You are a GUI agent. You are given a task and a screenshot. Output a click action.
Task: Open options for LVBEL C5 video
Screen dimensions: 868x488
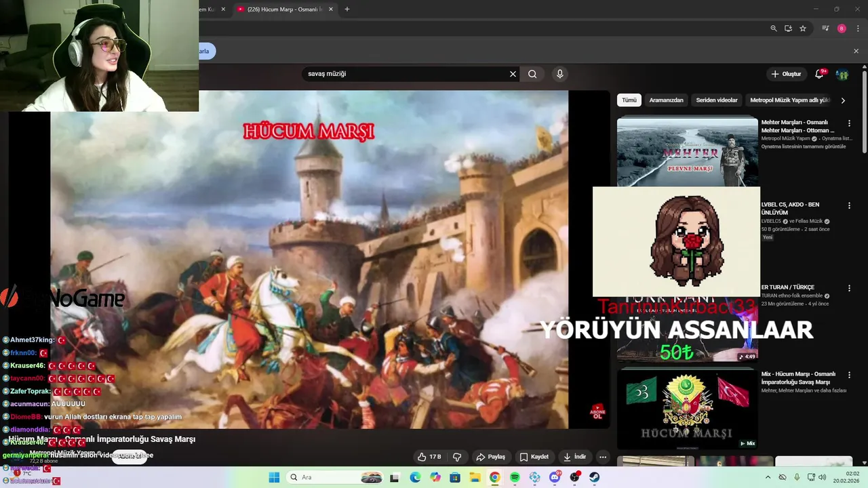coord(849,205)
